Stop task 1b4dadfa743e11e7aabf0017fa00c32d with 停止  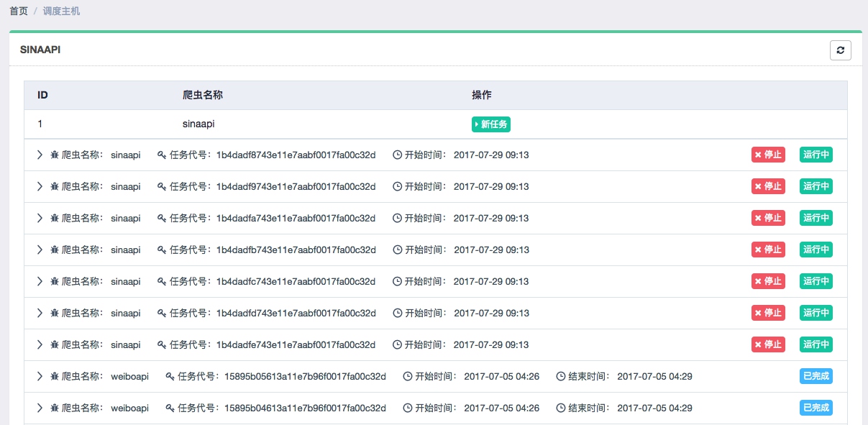[x=768, y=218]
